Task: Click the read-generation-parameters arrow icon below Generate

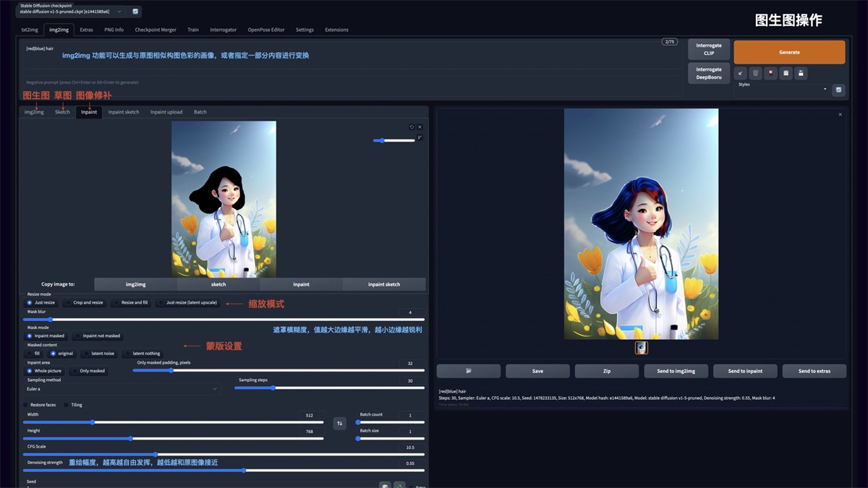Action: coord(741,73)
